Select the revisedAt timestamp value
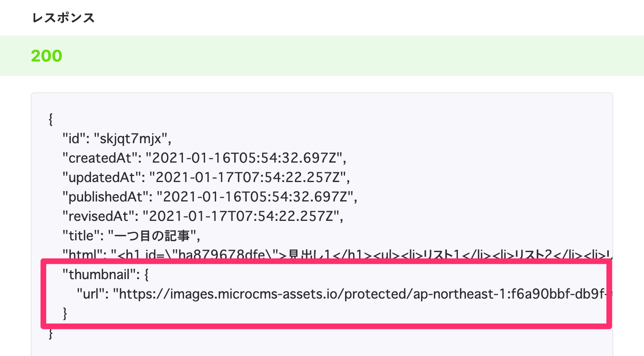Screen dimensions: 644x356 point(241,216)
